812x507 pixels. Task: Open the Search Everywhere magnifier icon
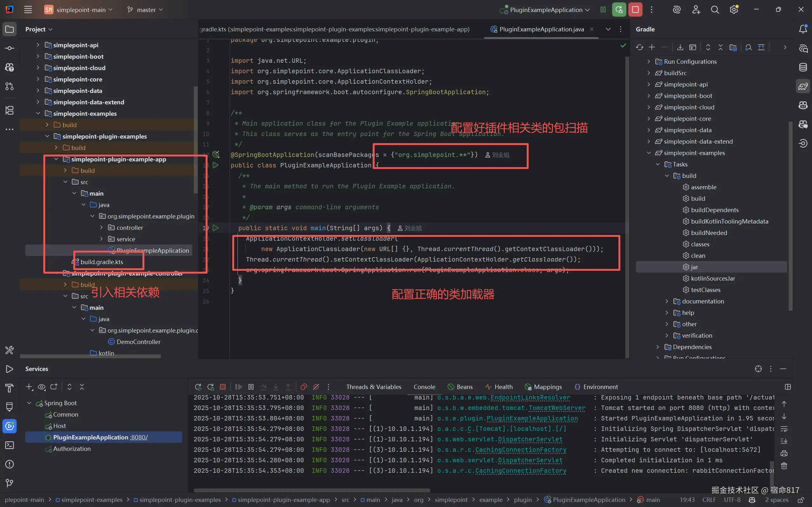[x=715, y=10]
